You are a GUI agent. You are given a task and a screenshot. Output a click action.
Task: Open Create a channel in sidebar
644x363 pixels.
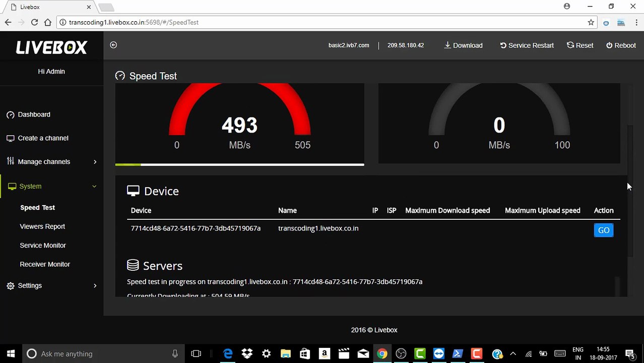click(43, 138)
